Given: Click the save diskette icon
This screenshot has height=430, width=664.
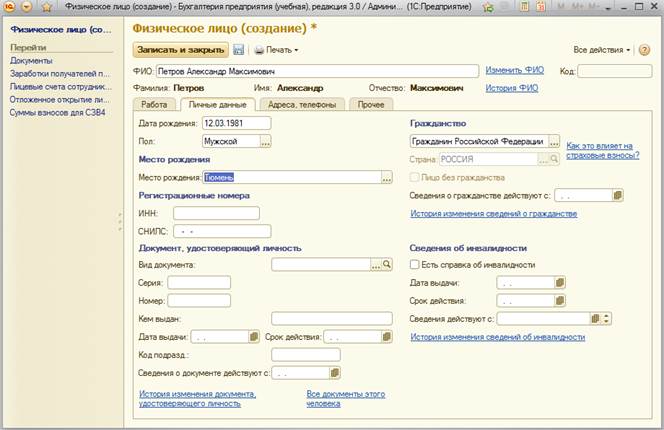Looking at the screenshot, I should [x=239, y=49].
